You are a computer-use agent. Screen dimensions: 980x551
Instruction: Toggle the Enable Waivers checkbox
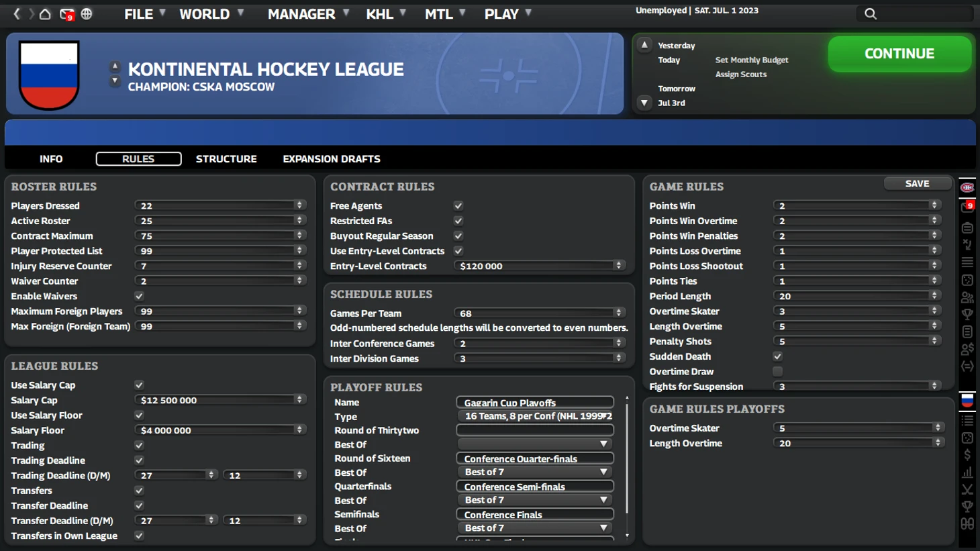pos(139,296)
